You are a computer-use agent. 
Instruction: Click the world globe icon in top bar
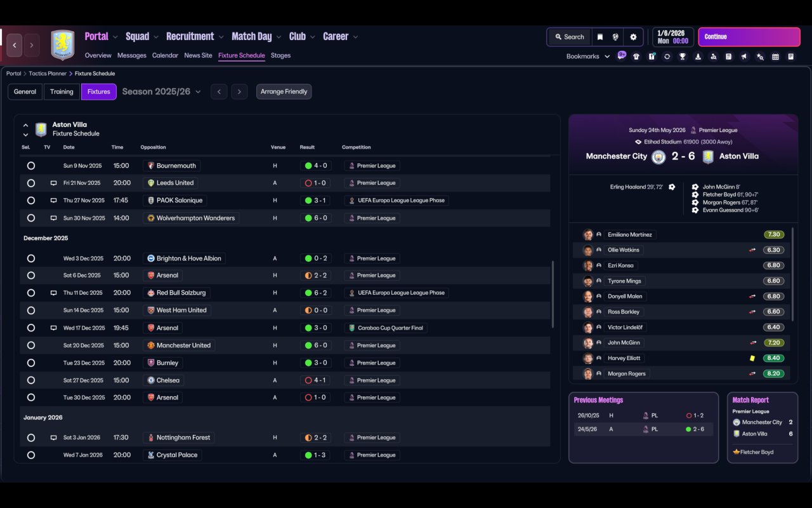615,37
